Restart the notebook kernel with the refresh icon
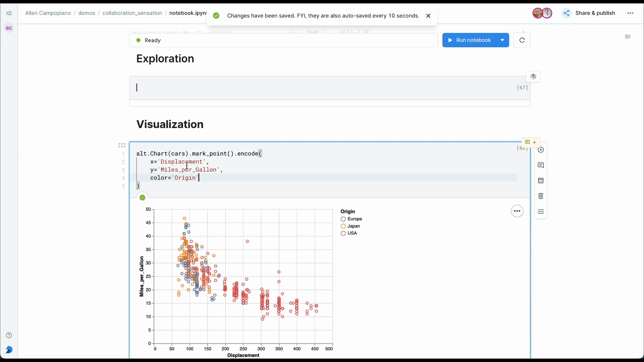644x362 pixels. click(522, 40)
